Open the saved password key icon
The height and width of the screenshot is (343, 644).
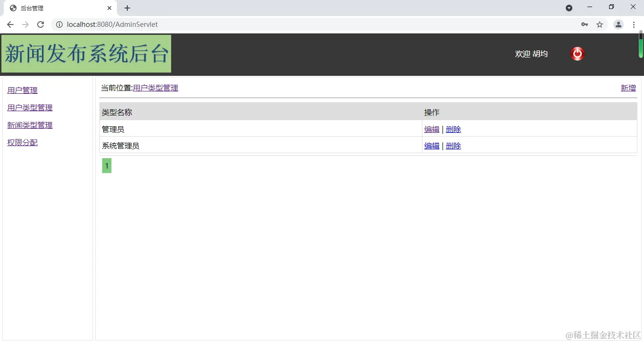tap(585, 24)
